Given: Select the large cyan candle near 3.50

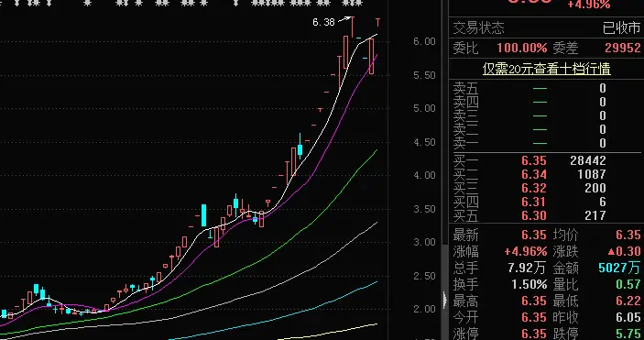Looking at the screenshot, I should 203,215.
